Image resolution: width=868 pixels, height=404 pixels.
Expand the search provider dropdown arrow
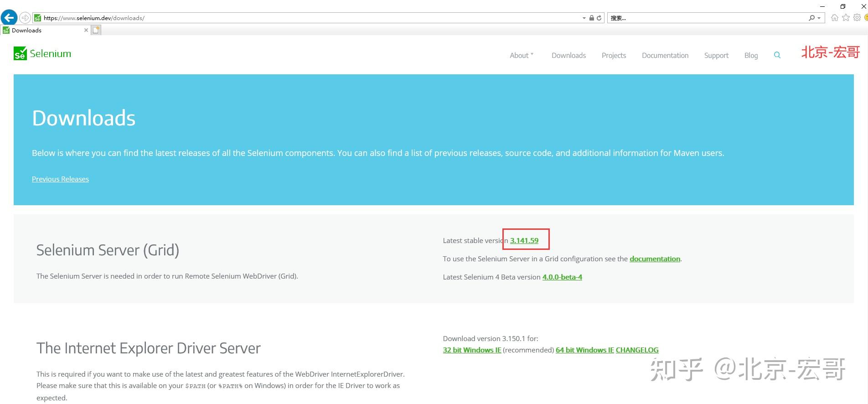click(819, 18)
